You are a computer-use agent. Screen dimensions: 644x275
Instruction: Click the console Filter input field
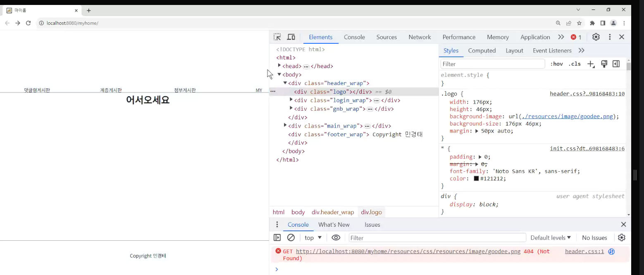[x=437, y=238]
